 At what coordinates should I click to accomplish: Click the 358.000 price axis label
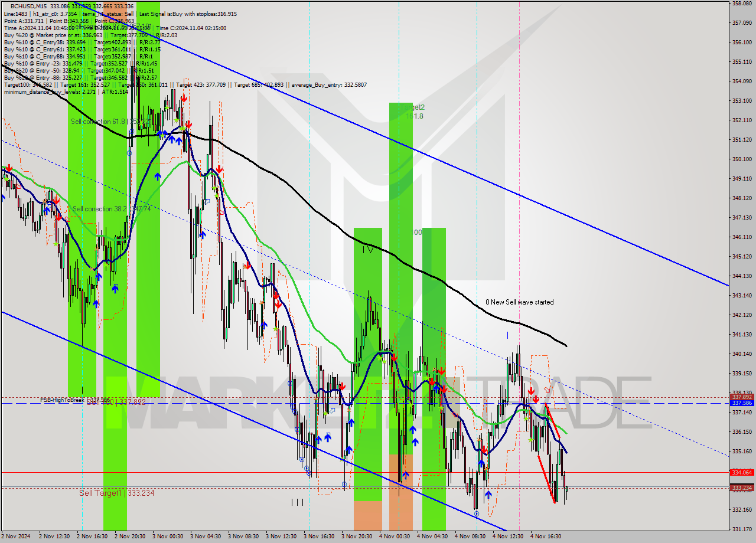(x=742, y=4)
